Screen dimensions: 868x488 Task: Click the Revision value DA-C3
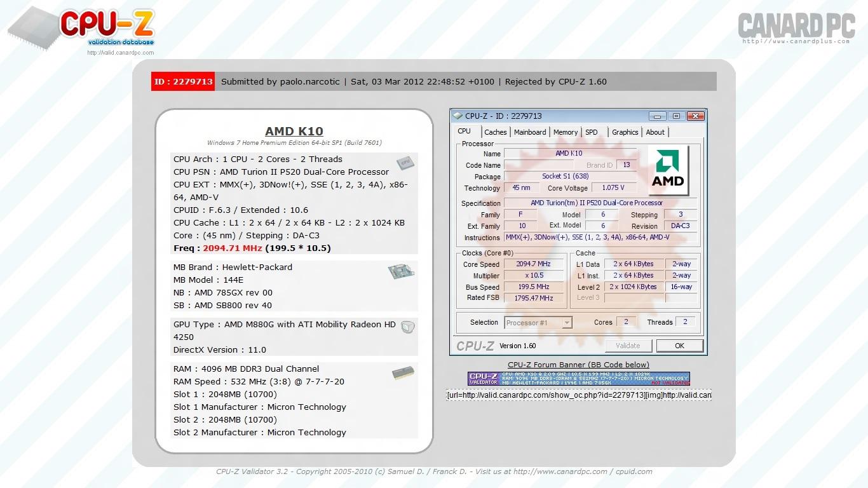coord(680,226)
